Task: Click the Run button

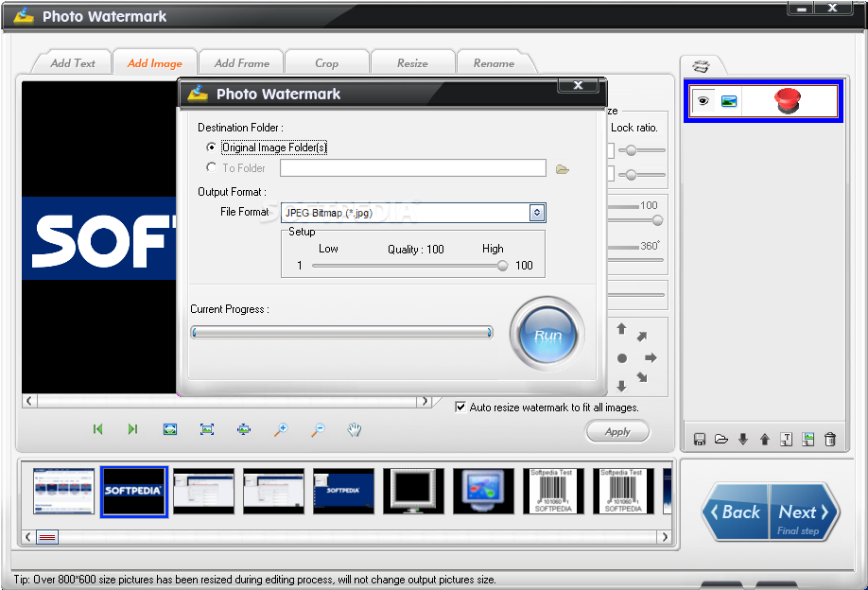Action: pos(547,335)
